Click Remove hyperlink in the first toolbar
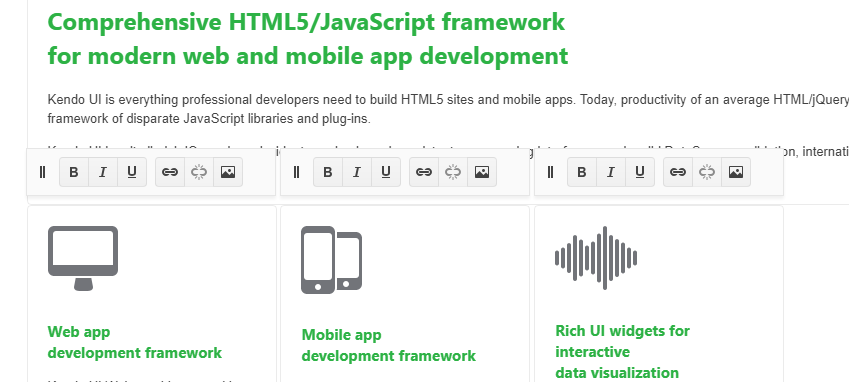 point(199,172)
